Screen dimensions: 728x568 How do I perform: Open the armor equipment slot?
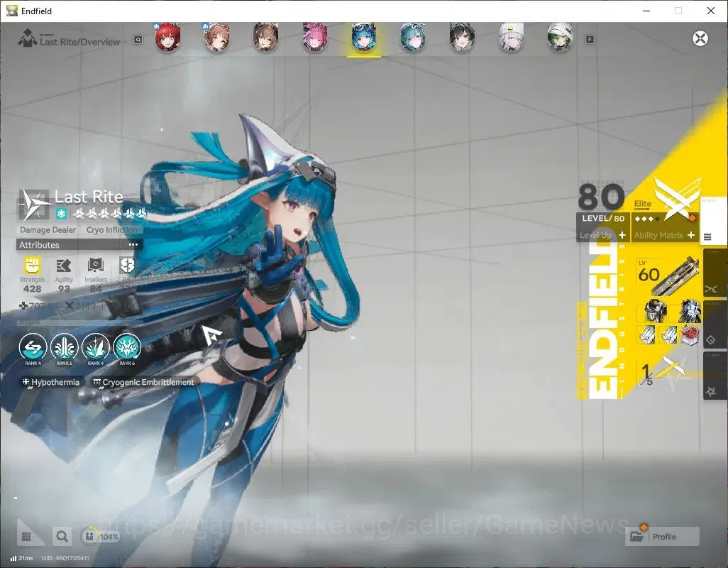(656, 311)
